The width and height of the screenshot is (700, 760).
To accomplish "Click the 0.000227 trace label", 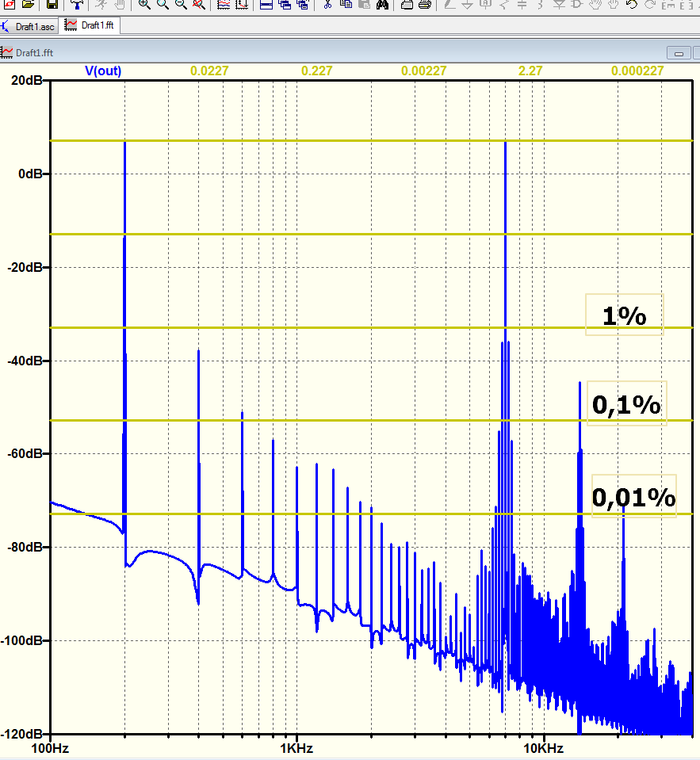I will [637, 71].
